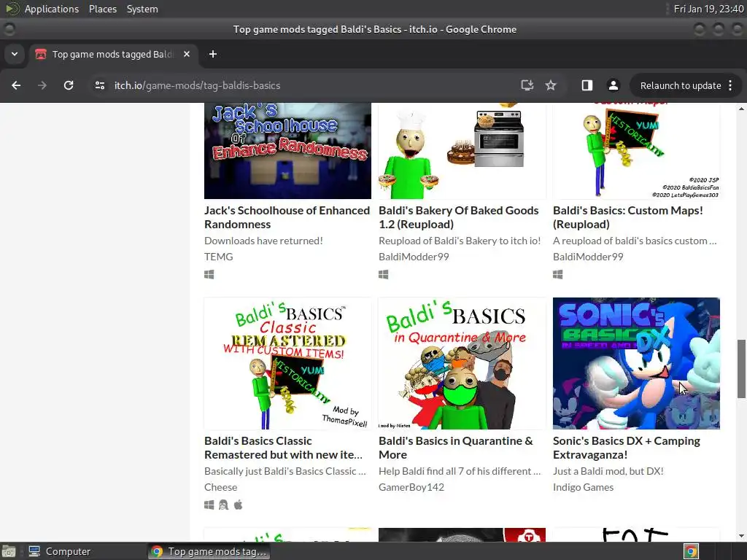Click Windows icon under Custom Maps Reupload

[558, 274]
